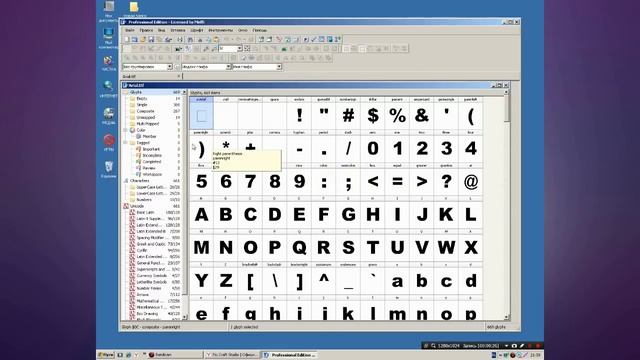640x360 pixels.
Task: Select the Multi-Mapped glyphs folder
Action: coord(147,124)
